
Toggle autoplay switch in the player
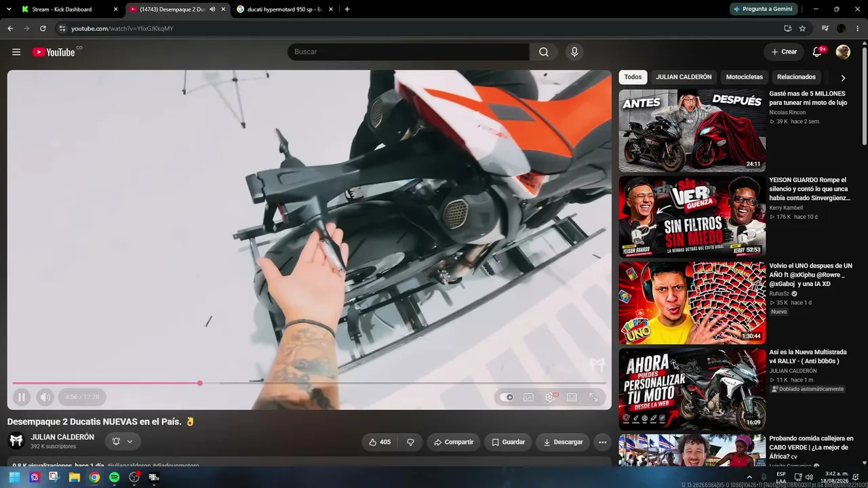click(507, 397)
